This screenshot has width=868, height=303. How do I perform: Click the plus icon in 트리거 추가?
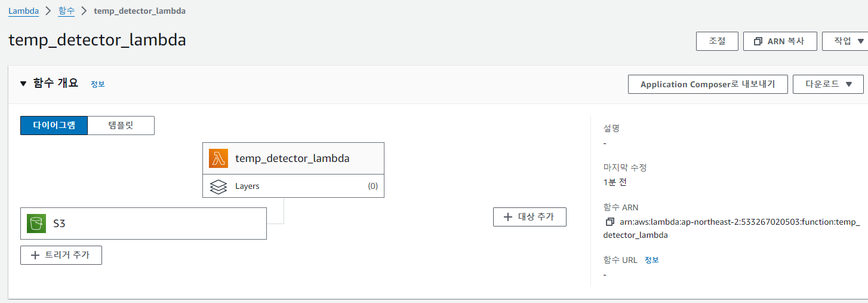[35, 255]
